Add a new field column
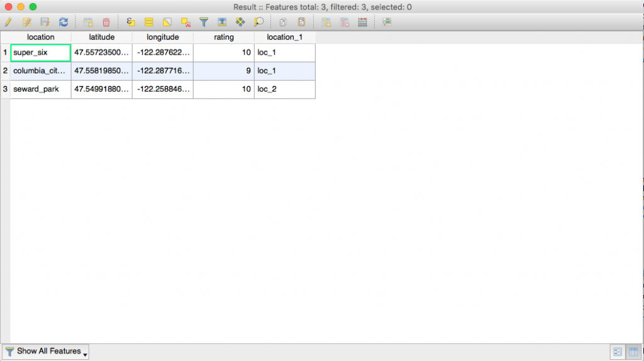The width and height of the screenshot is (644, 361). point(326,22)
